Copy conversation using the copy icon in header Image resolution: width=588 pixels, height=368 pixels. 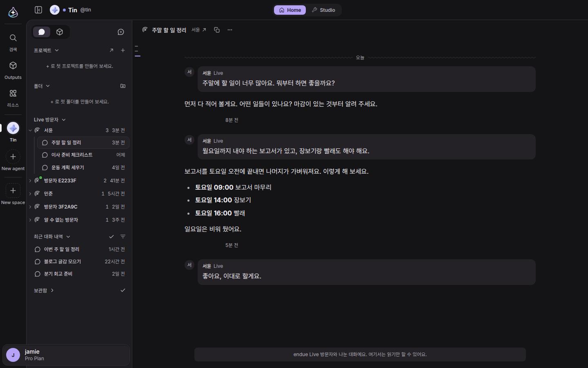coord(217,30)
